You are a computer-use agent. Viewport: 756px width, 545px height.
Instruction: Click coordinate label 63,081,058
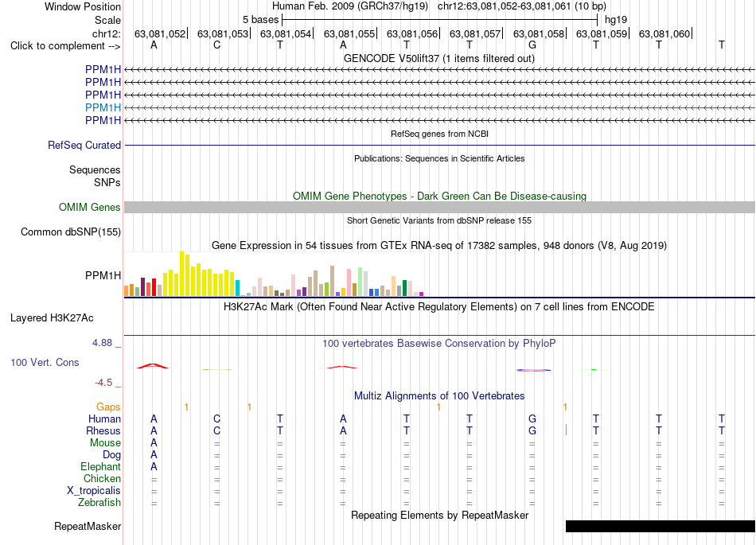(539, 33)
